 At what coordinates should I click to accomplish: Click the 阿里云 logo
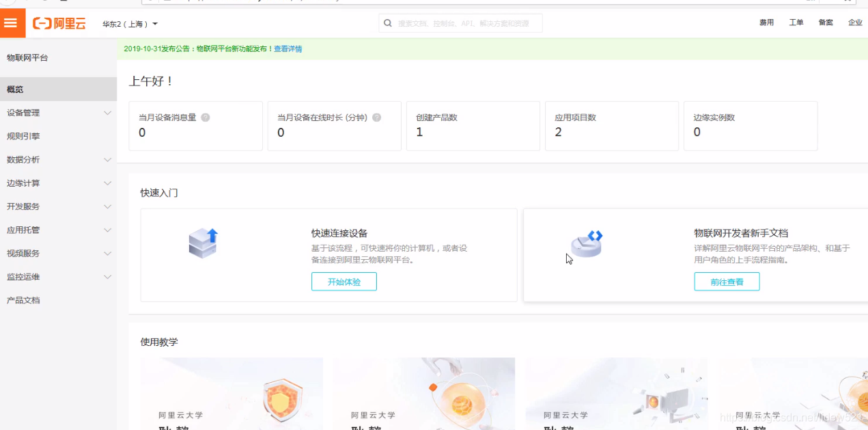[59, 24]
